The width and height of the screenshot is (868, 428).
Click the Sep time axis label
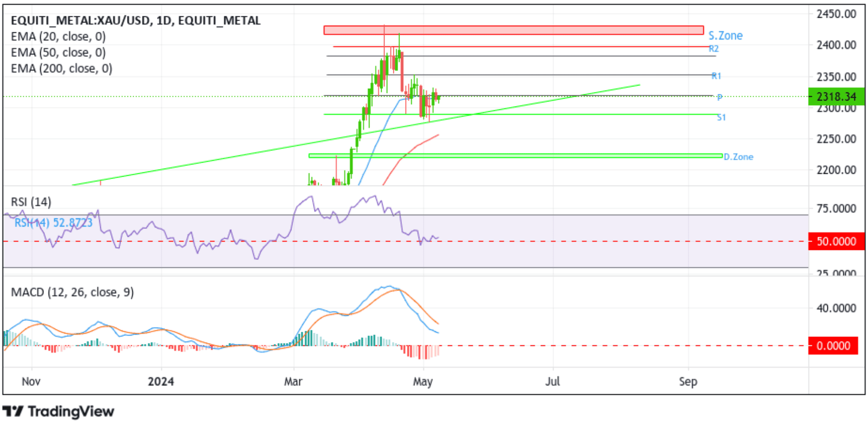coord(688,382)
